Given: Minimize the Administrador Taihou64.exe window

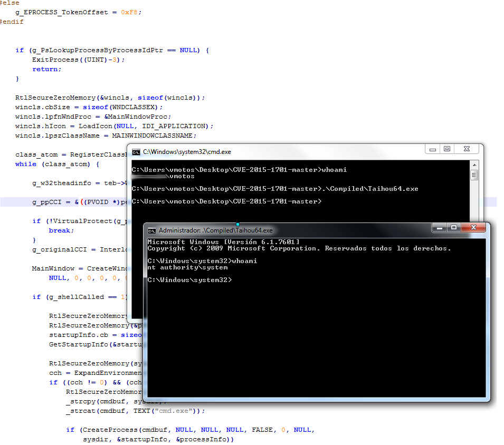Looking at the screenshot, I should pos(440,228).
